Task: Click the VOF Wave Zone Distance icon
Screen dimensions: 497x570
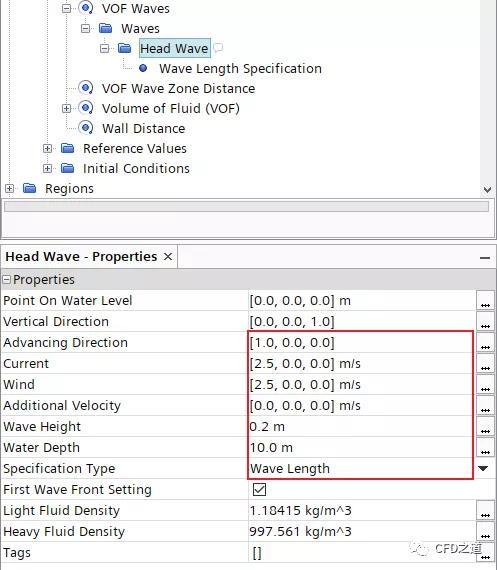Action: click(x=86, y=88)
